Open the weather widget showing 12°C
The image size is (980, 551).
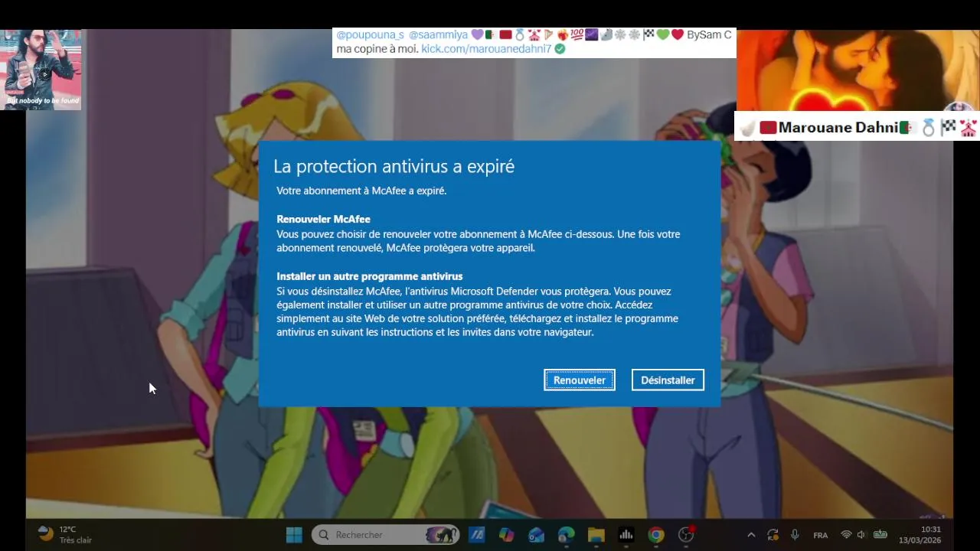[x=65, y=535]
